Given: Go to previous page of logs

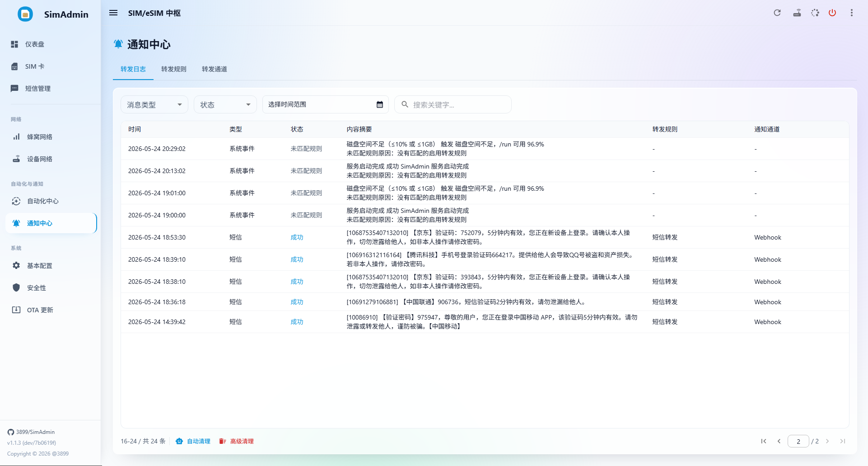Looking at the screenshot, I should pos(779,441).
